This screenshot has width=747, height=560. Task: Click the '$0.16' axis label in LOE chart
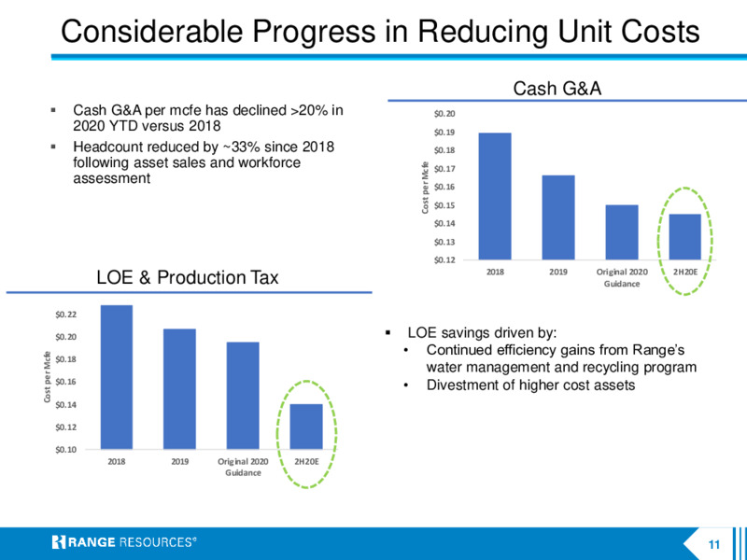coord(65,382)
